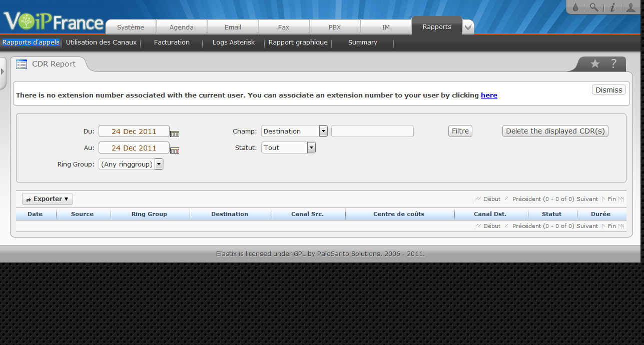Click the water drop theme icon
The image size is (644, 345).
pyautogui.click(x=575, y=7)
